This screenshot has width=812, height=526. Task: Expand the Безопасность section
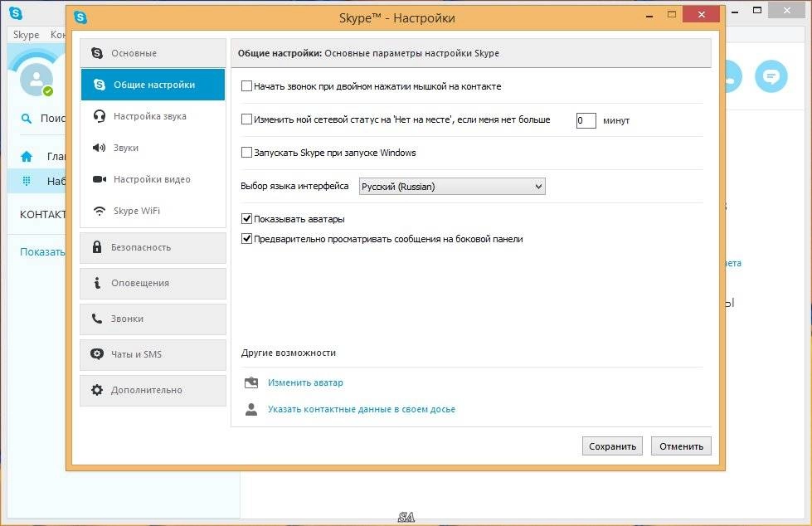153,248
